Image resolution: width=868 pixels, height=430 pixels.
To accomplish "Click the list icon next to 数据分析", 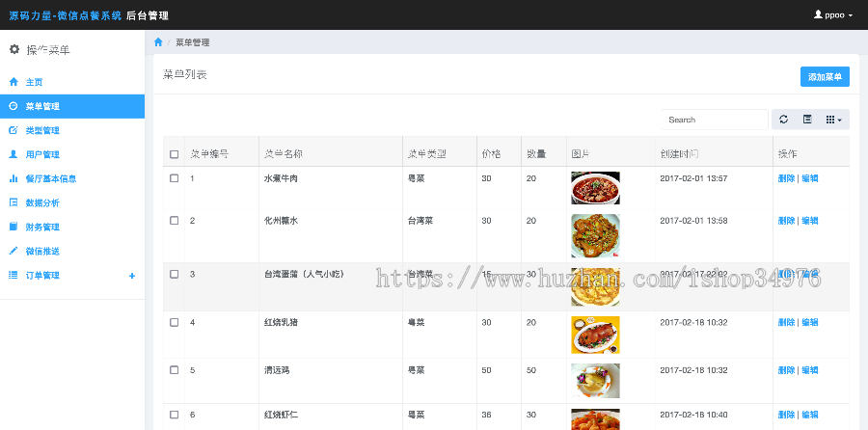I will point(14,202).
